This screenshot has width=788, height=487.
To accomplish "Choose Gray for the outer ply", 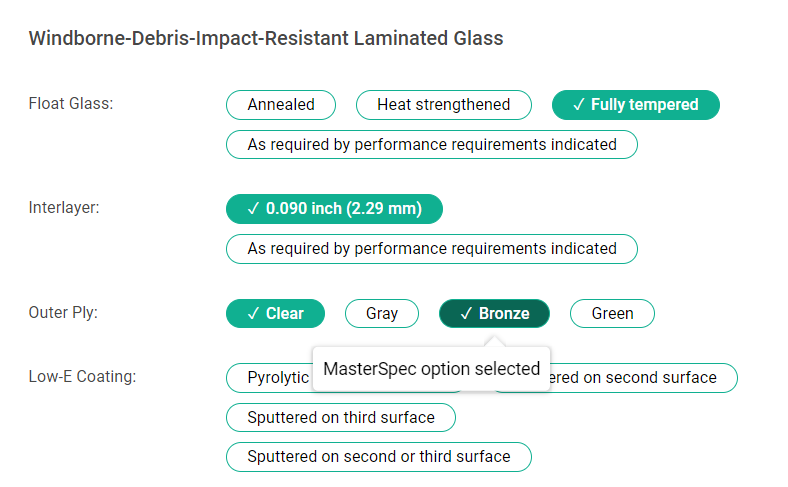I will click(382, 313).
